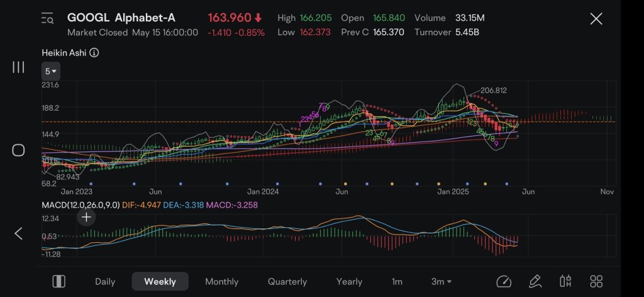Click the Nov axis label
Screen dimensions: 644x297
point(607,191)
